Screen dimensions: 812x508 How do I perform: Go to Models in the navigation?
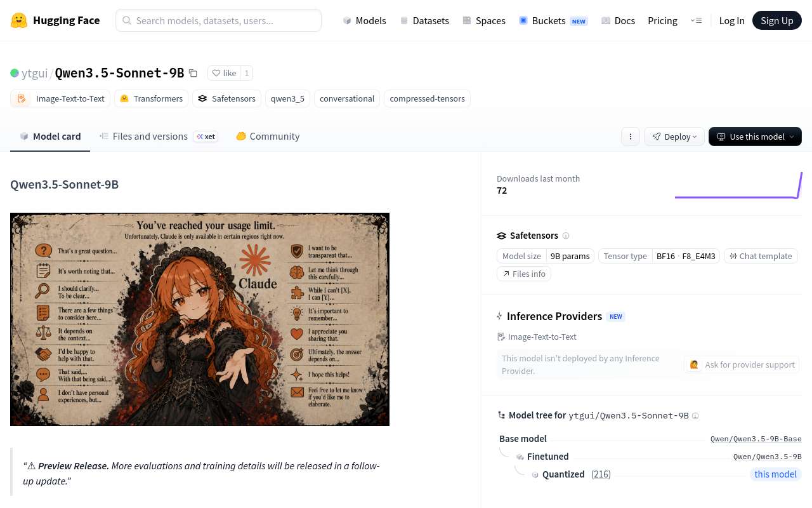tap(364, 20)
